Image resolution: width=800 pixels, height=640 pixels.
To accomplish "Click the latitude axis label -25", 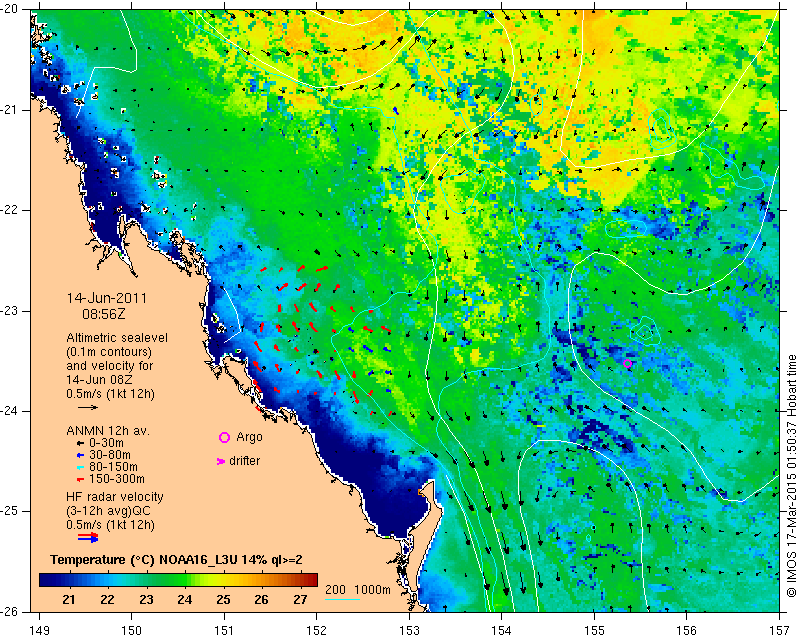I will point(10,511).
